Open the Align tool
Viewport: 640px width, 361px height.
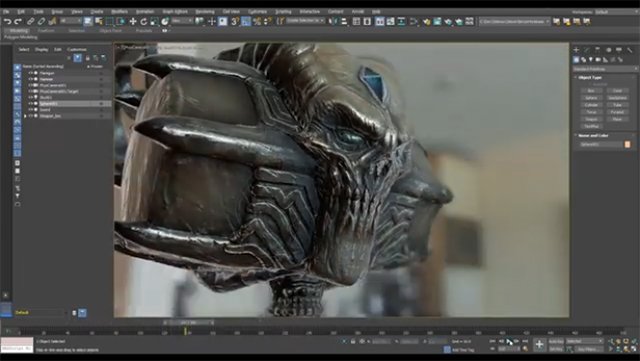pyautogui.click(x=344, y=21)
